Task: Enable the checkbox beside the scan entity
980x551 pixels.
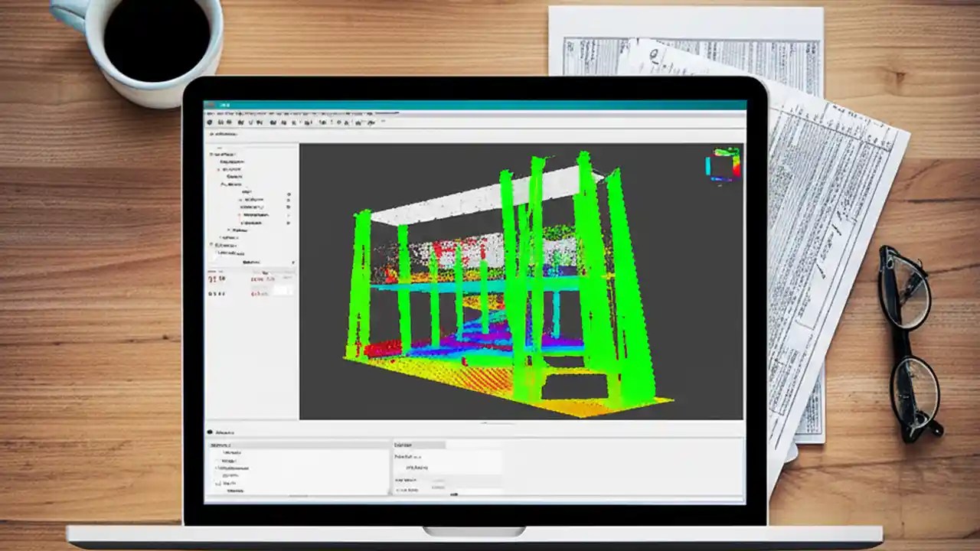Action: (x=241, y=200)
